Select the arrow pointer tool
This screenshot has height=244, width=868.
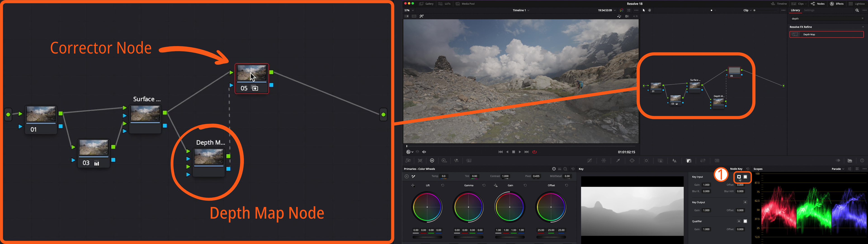point(644,10)
